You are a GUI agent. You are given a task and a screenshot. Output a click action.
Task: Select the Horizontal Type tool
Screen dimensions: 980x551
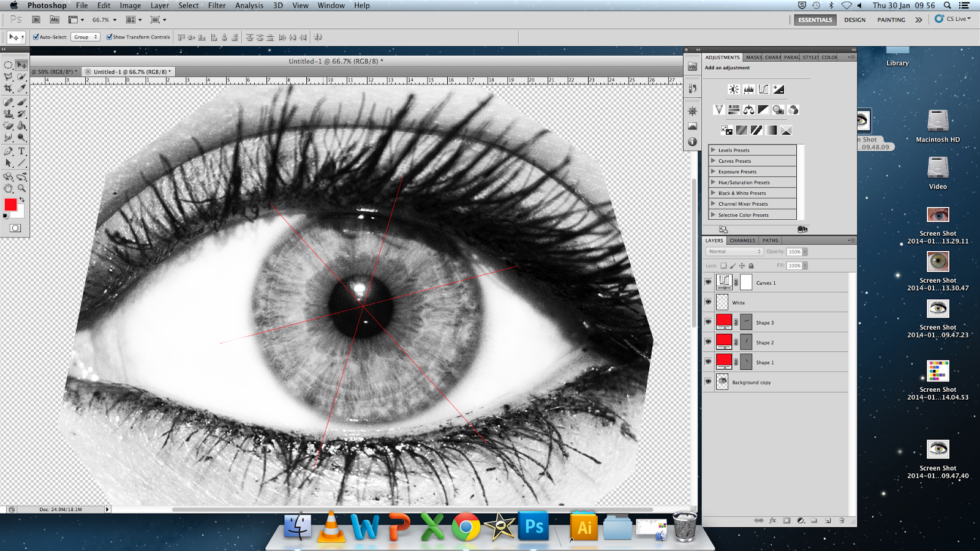[x=23, y=151]
